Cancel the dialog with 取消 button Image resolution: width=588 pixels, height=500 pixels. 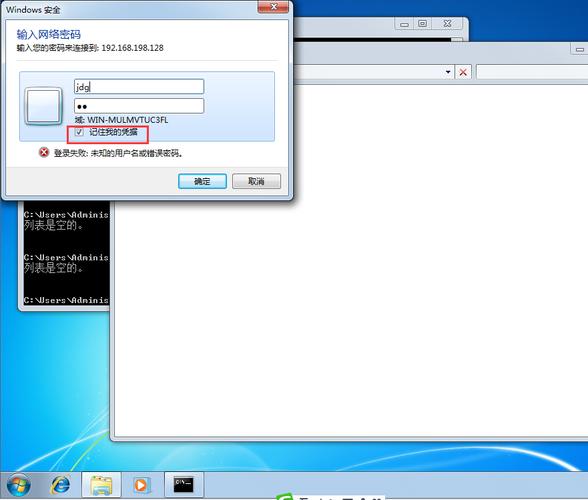tap(256, 182)
